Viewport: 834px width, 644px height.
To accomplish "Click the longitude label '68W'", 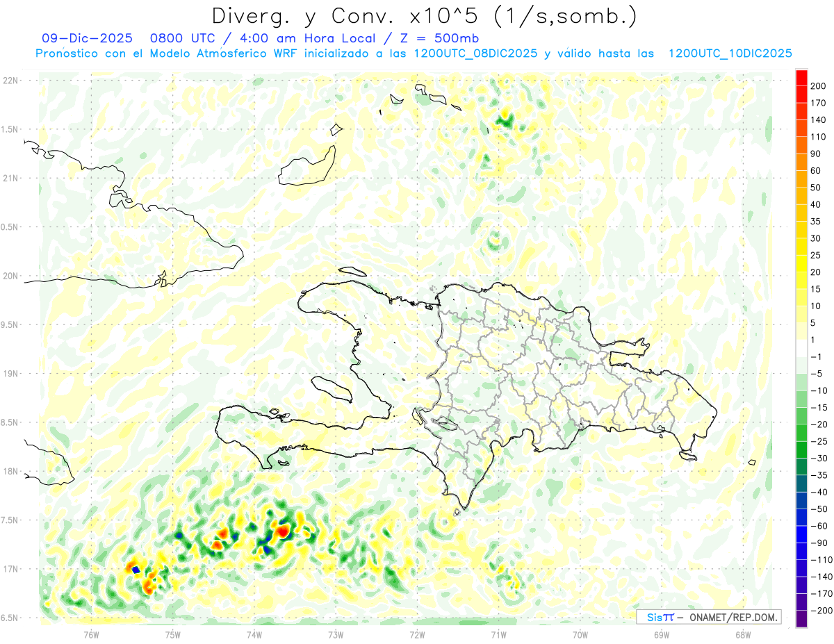I will coord(742,634).
